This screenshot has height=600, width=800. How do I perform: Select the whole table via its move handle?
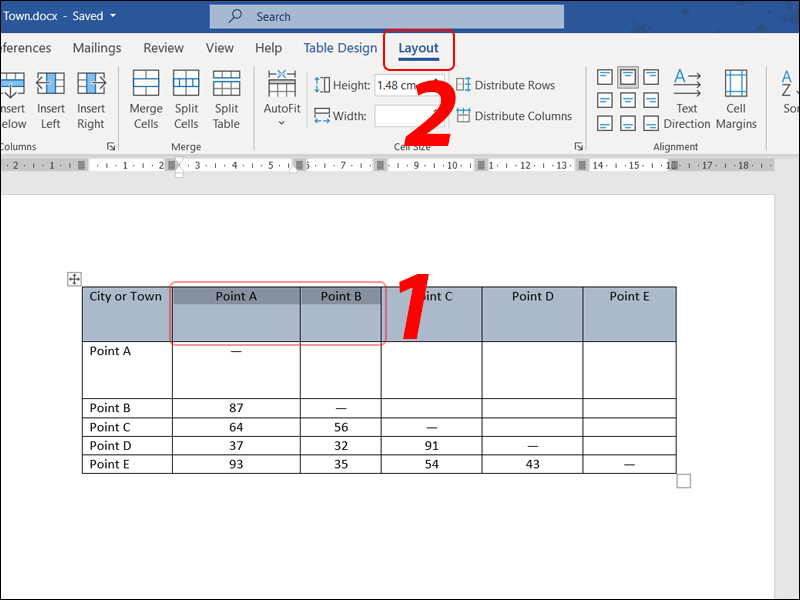[x=74, y=279]
